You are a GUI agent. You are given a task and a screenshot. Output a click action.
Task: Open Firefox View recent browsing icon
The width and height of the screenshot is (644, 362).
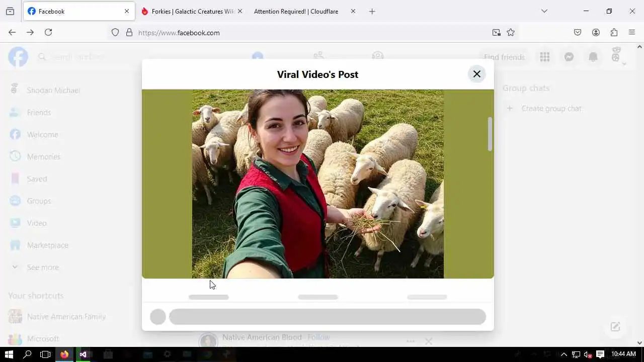click(x=10, y=11)
